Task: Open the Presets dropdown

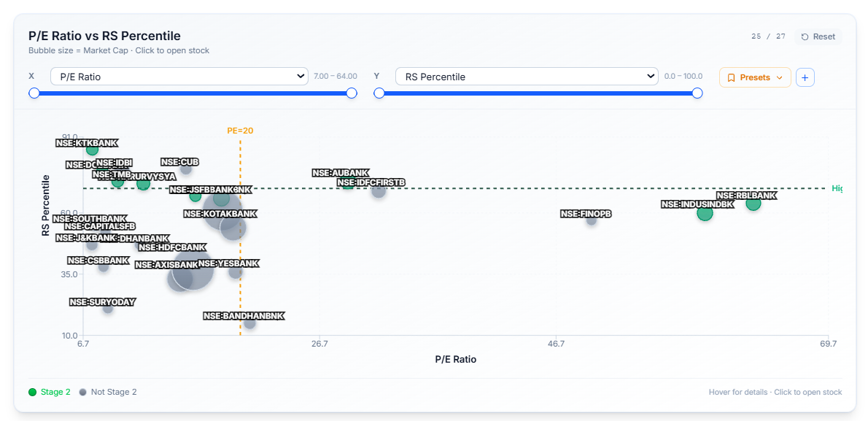Action: 755,77
